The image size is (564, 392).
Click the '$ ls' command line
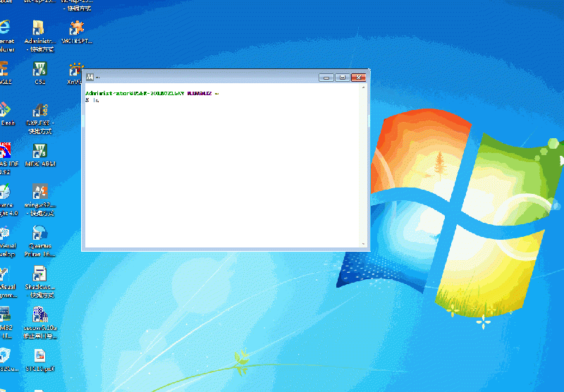click(92, 100)
